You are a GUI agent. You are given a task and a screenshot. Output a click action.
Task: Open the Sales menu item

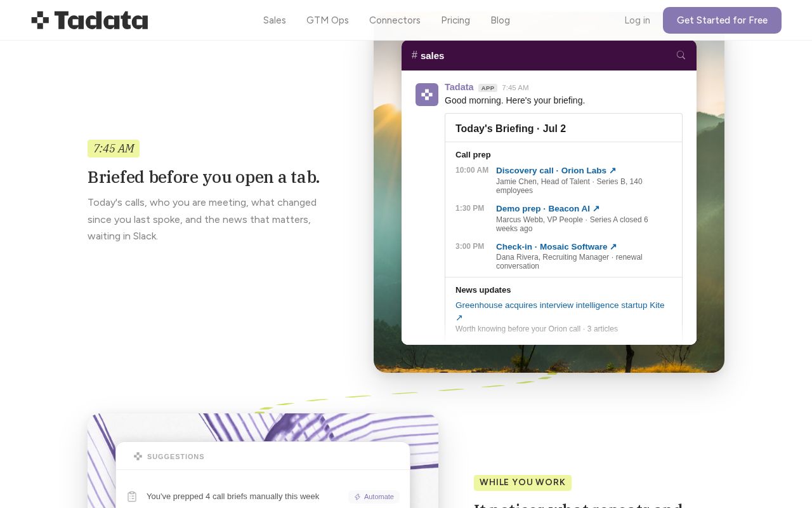coord(275,20)
